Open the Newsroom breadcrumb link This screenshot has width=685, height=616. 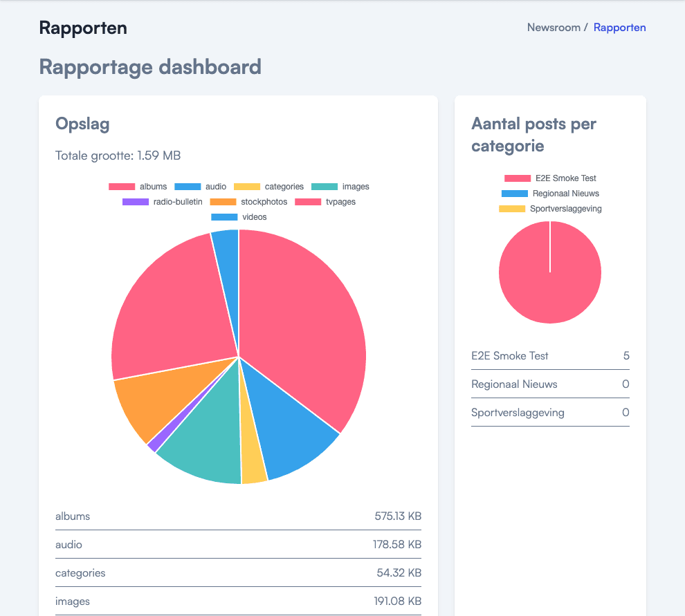554,28
